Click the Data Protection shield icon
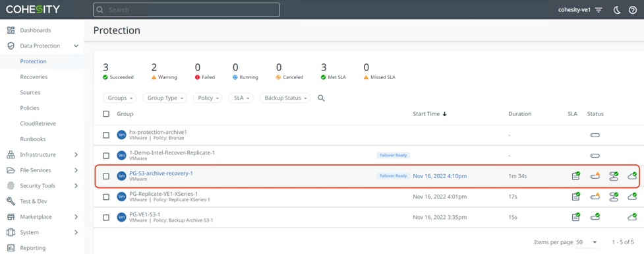Image resolution: width=644 pixels, height=254 pixels. pyautogui.click(x=11, y=46)
